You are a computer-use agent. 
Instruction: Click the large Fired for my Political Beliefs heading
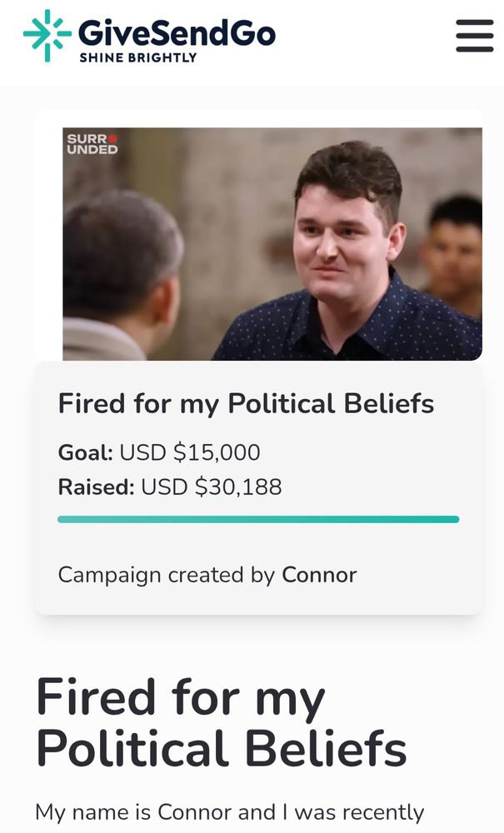coord(222,722)
